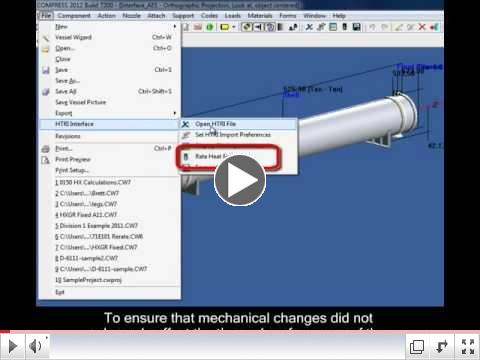
Task: Expand the Export submenu arrow
Action: (x=175, y=113)
